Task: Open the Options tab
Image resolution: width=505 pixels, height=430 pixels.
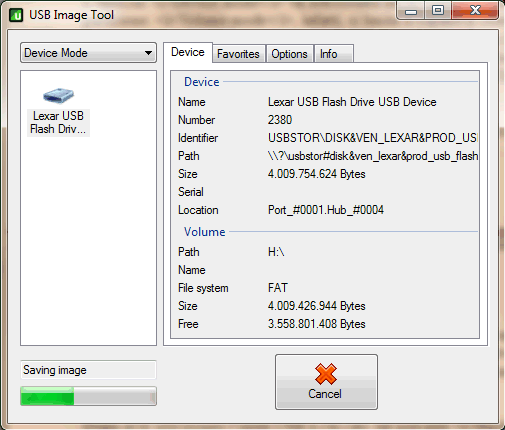Action: (x=289, y=54)
